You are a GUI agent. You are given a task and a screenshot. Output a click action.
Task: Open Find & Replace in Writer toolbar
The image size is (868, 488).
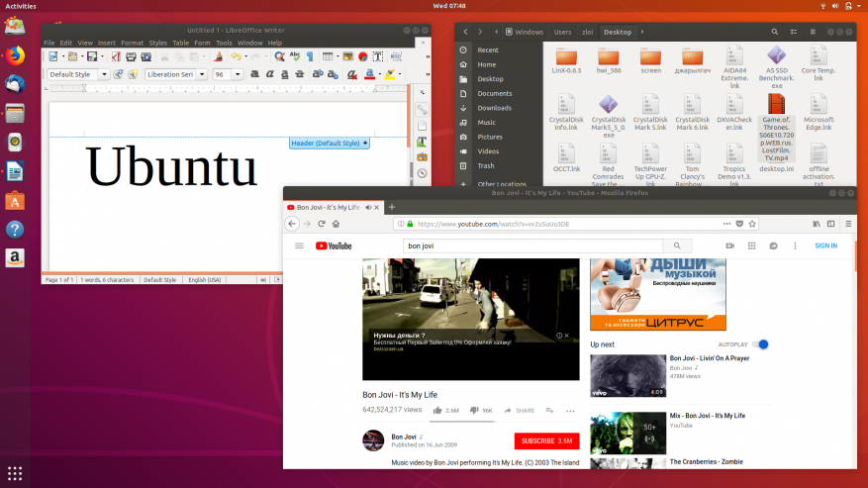pyautogui.click(x=279, y=56)
